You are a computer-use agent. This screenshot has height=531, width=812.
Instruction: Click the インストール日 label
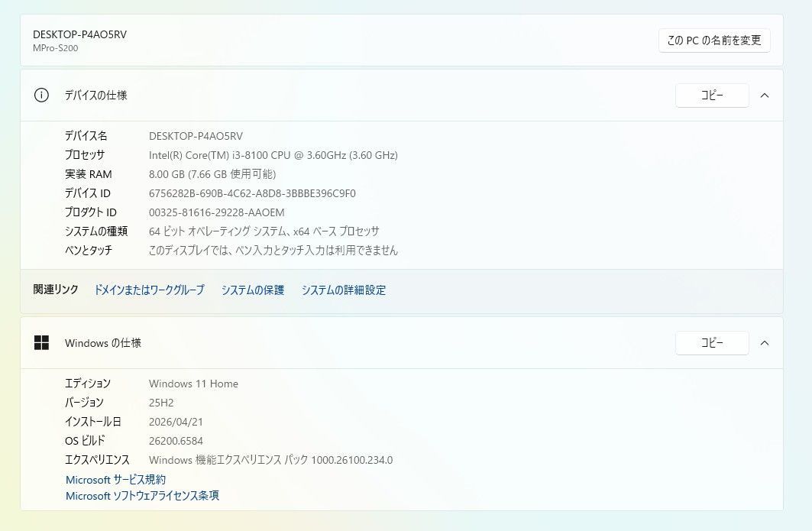[x=93, y=423]
